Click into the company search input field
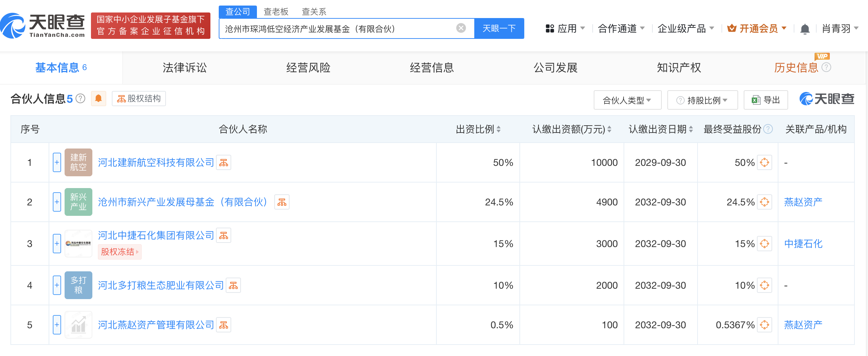 coord(337,29)
